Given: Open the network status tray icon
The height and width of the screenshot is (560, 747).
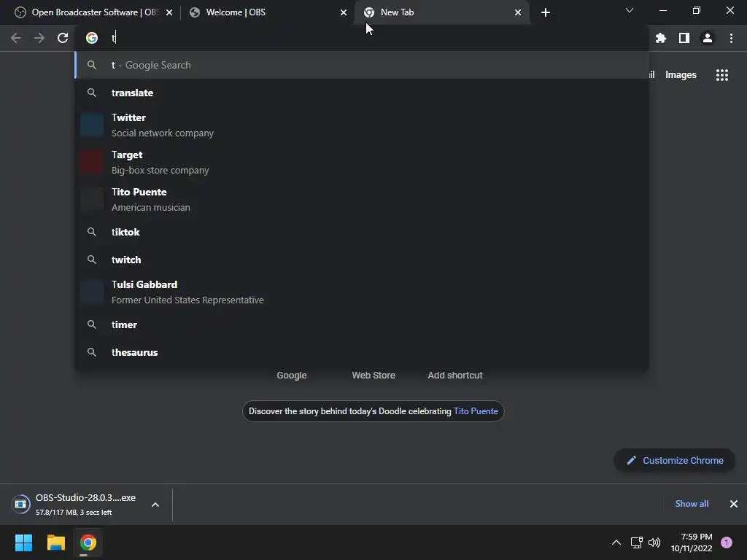Looking at the screenshot, I should point(636,542).
